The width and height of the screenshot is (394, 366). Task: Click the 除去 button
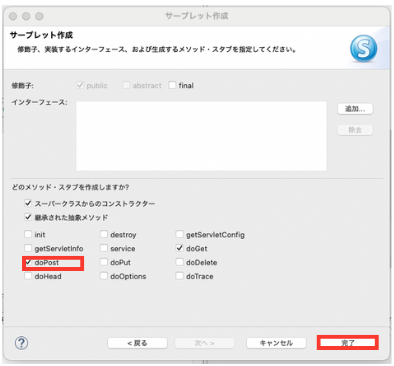tap(355, 130)
